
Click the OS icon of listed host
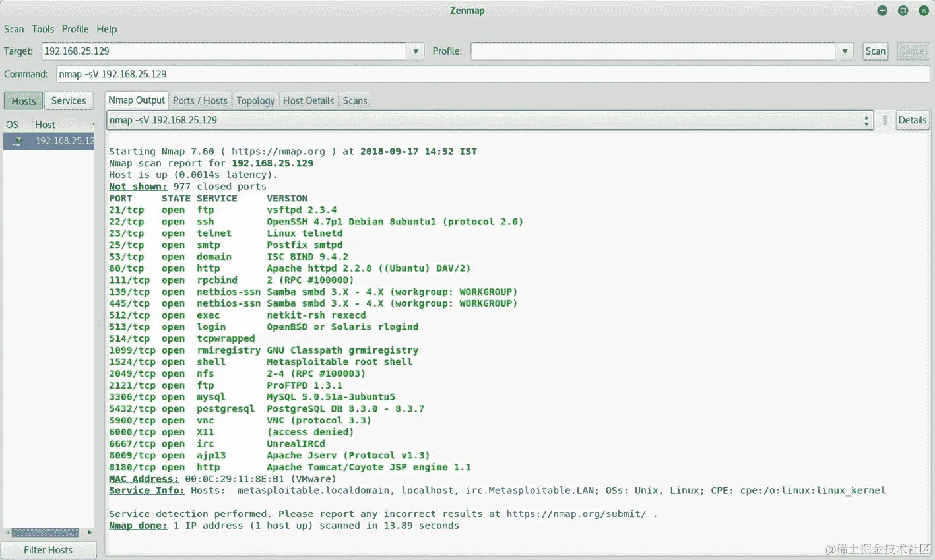click(x=18, y=141)
